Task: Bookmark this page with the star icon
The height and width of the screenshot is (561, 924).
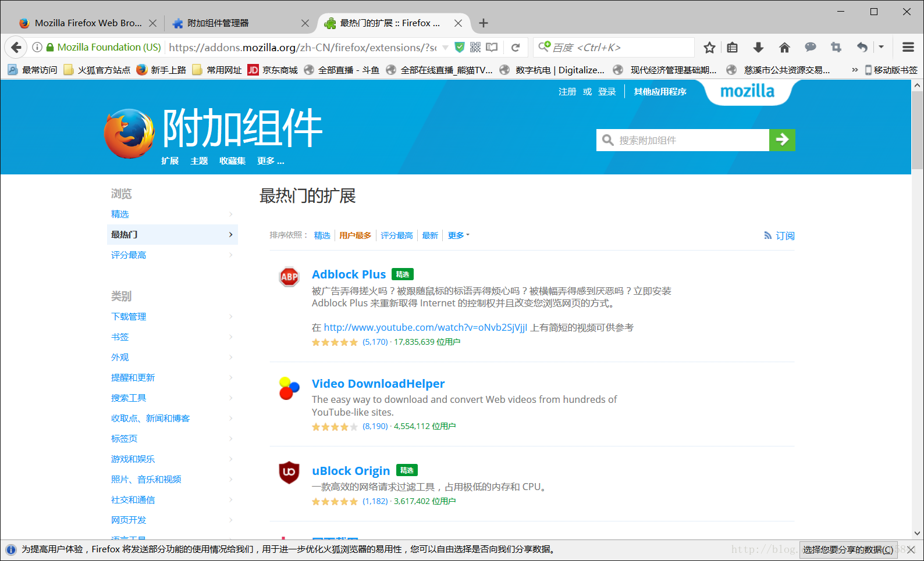Action: [x=709, y=47]
